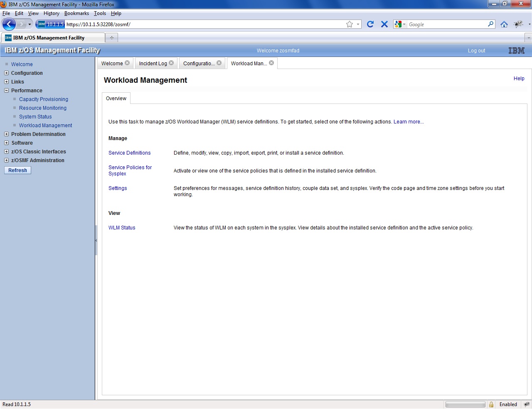The width and height of the screenshot is (532, 409).
Task: Reload the page with the refresh icon
Action: (370, 24)
